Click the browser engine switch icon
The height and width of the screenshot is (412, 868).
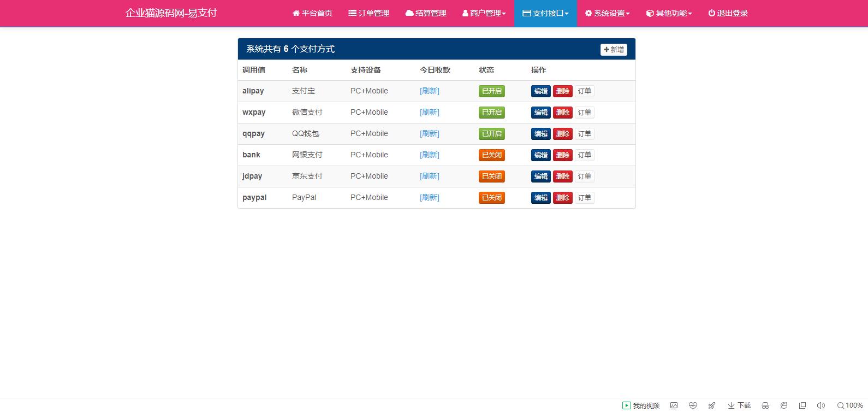point(784,405)
